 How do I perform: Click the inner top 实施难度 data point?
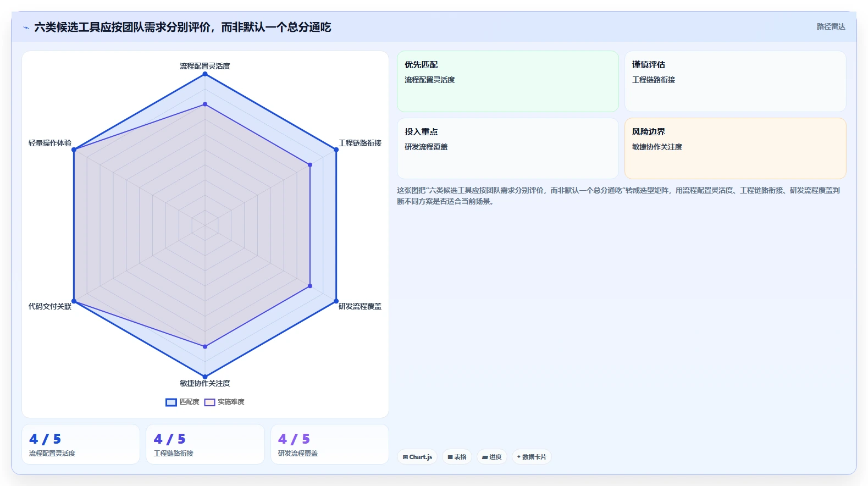[x=205, y=104]
